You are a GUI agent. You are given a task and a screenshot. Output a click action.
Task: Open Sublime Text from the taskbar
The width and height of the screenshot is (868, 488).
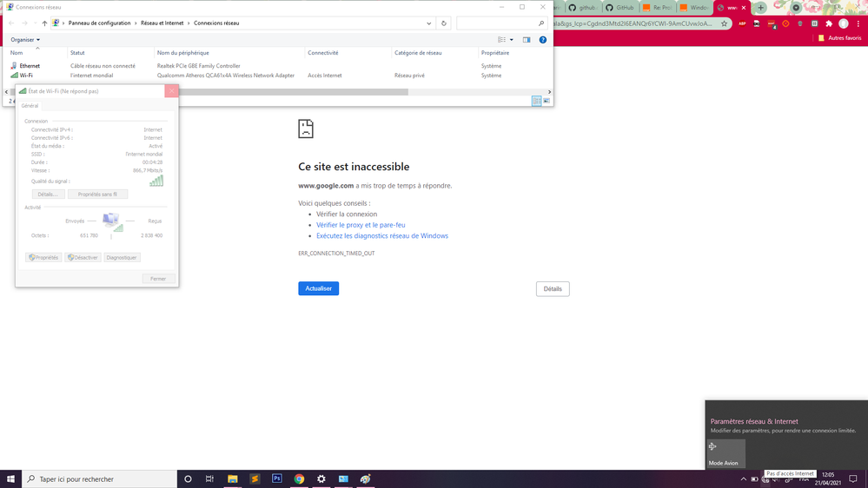(x=255, y=478)
